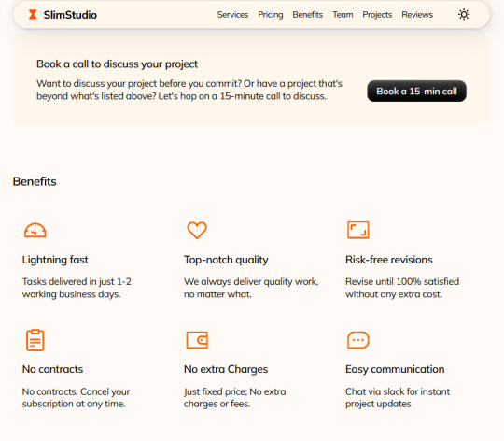Screen dimensions: 504x441
Task: Click the Easy communication benefit title
Action: 395,369
